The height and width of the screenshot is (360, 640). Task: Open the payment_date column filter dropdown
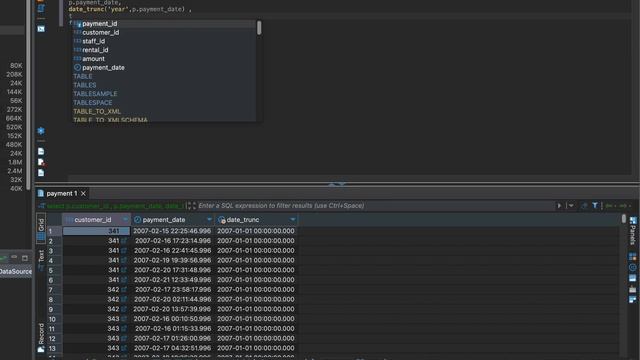pos(209,220)
